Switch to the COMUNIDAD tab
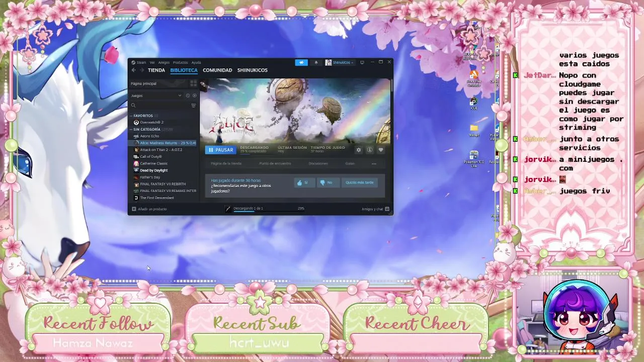This screenshot has width=644, height=362. [x=217, y=70]
